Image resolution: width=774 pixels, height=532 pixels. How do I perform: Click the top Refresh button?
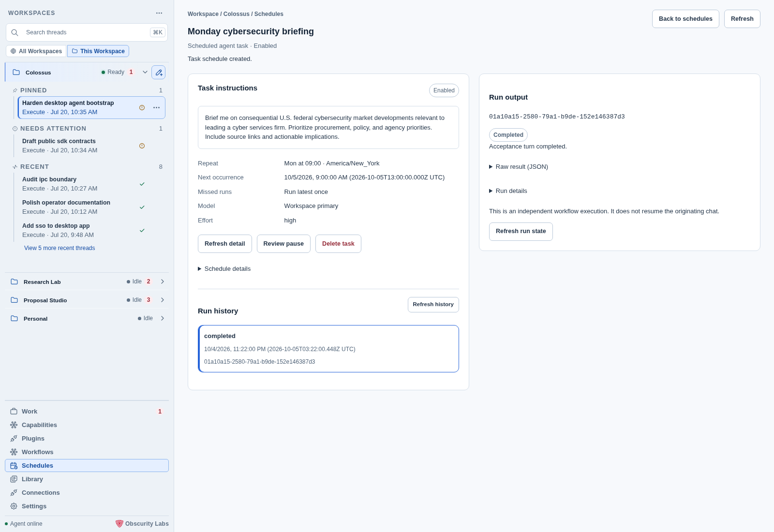click(742, 19)
